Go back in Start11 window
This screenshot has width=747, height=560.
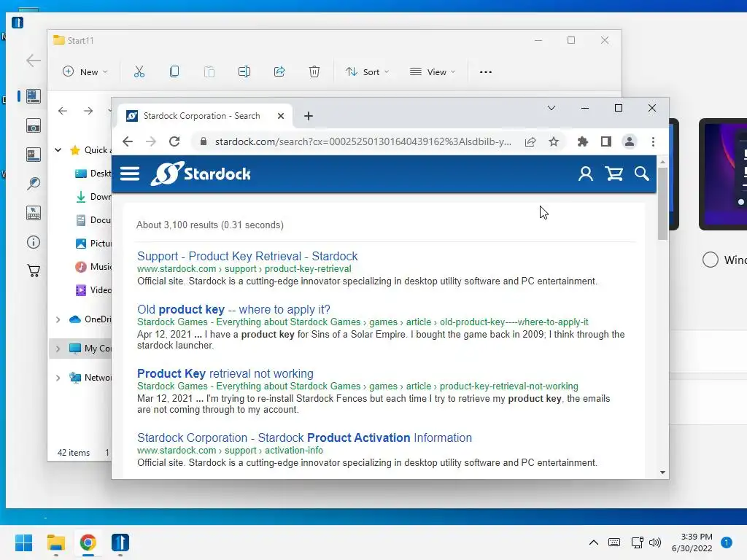[34, 61]
